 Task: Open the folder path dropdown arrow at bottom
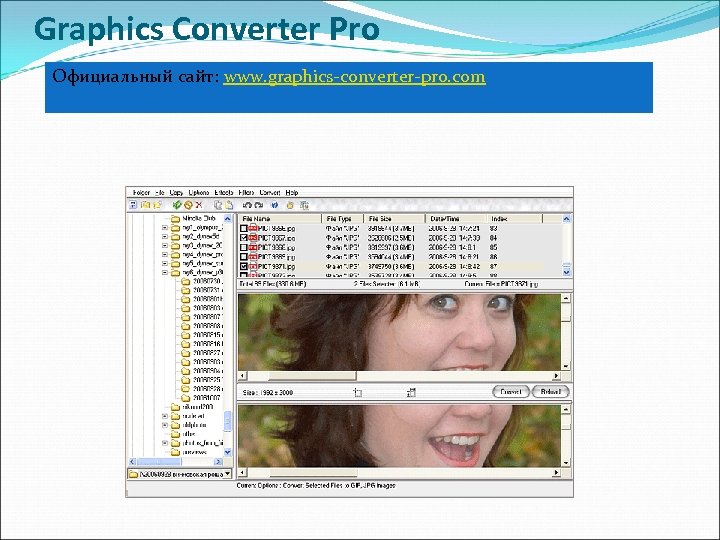(227, 473)
